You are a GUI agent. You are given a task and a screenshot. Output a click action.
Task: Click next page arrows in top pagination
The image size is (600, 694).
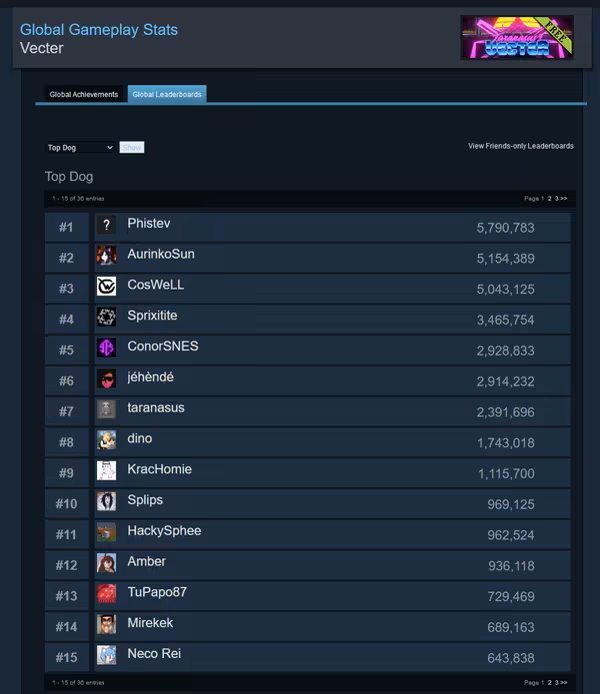tap(564, 198)
